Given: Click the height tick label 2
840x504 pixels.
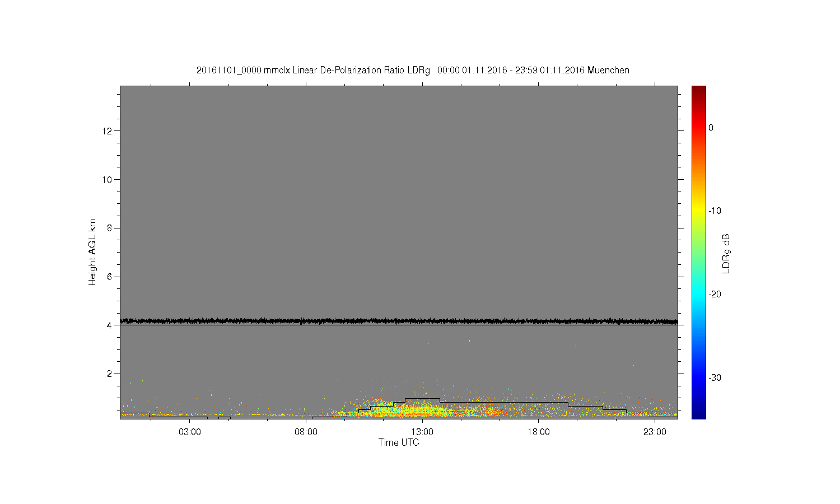Looking at the screenshot, I should tap(110, 374).
